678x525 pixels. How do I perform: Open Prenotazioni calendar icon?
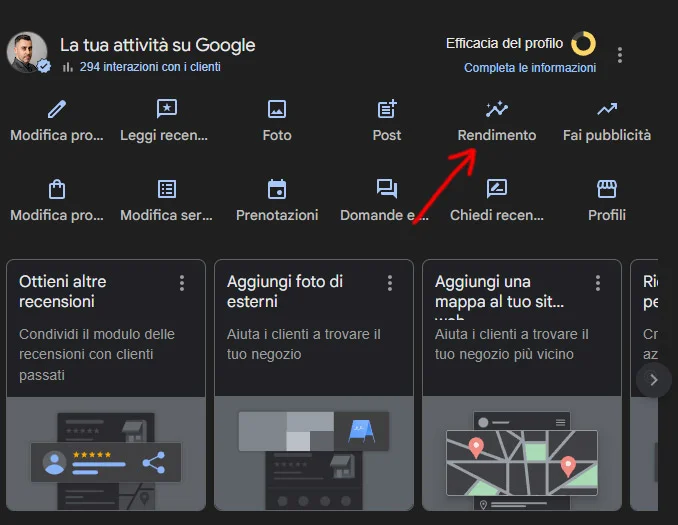277,189
